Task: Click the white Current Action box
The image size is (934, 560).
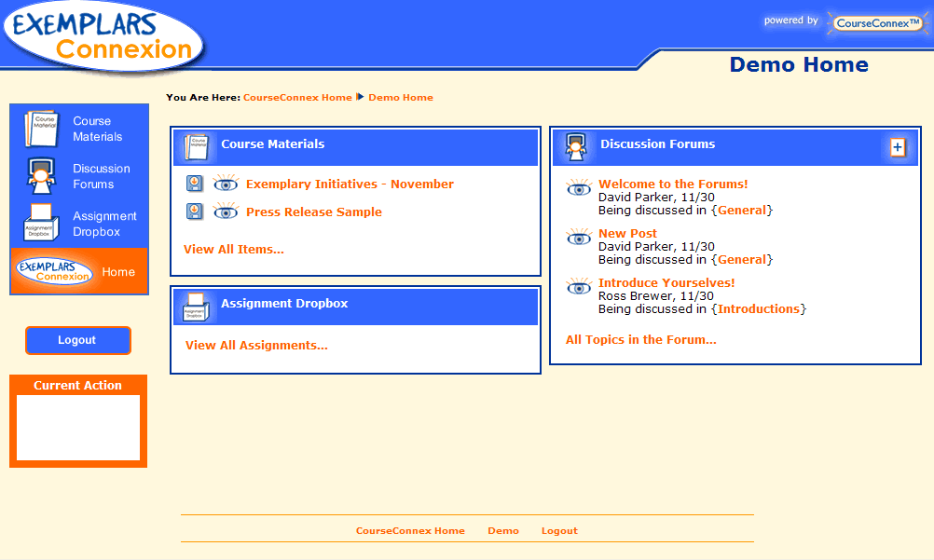Action: pyautogui.click(x=78, y=427)
